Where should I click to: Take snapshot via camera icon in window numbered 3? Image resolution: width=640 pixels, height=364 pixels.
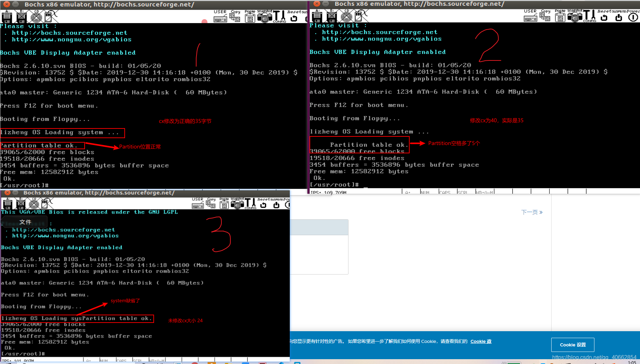tap(237, 203)
